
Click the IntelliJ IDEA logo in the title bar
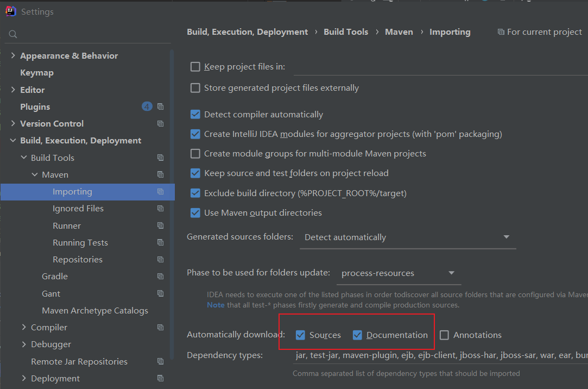click(11, 11)
